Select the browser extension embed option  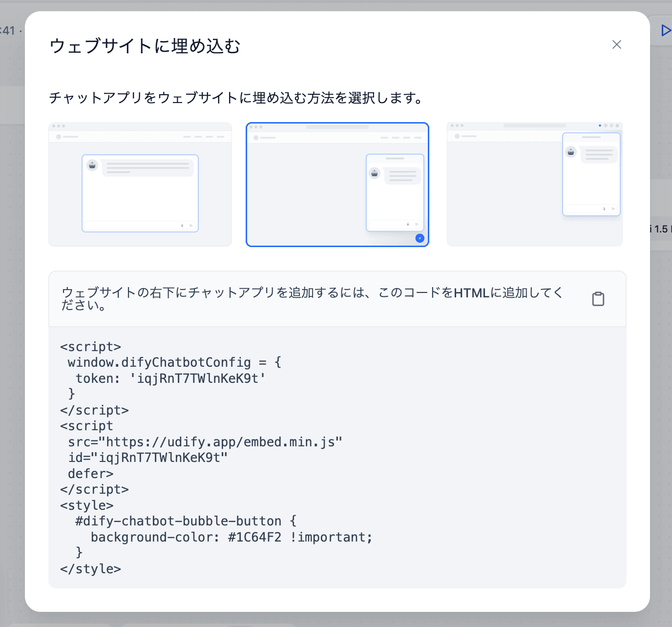tap(534, 184)
